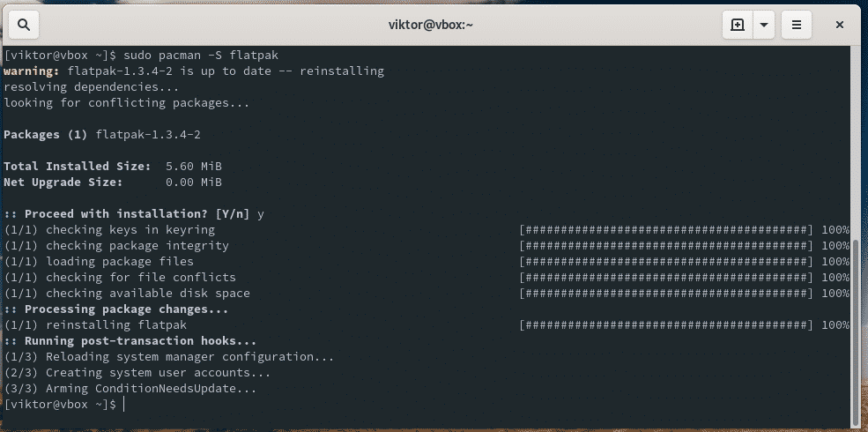Viewport: 868px width, 432px height.
Task: Click the 'Running post-transaction hooks...' line
Action: [130, 340]
